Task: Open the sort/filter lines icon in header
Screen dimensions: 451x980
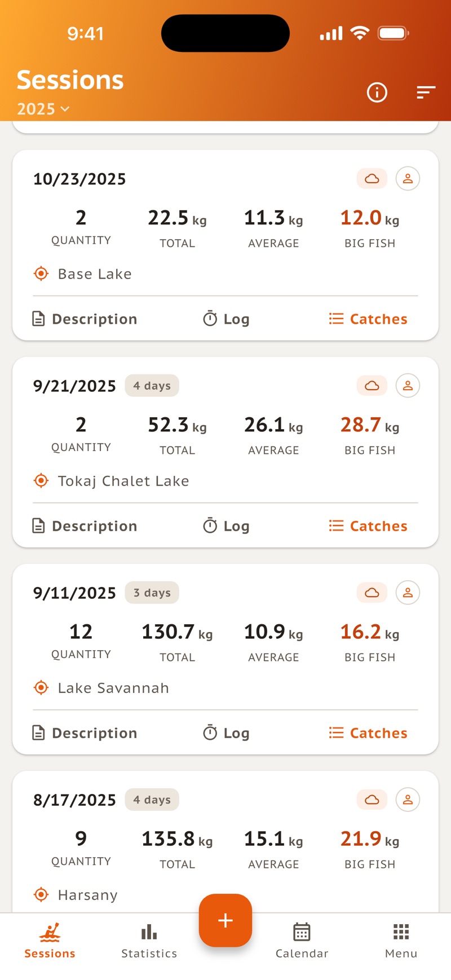Action: tap(426, 92)
